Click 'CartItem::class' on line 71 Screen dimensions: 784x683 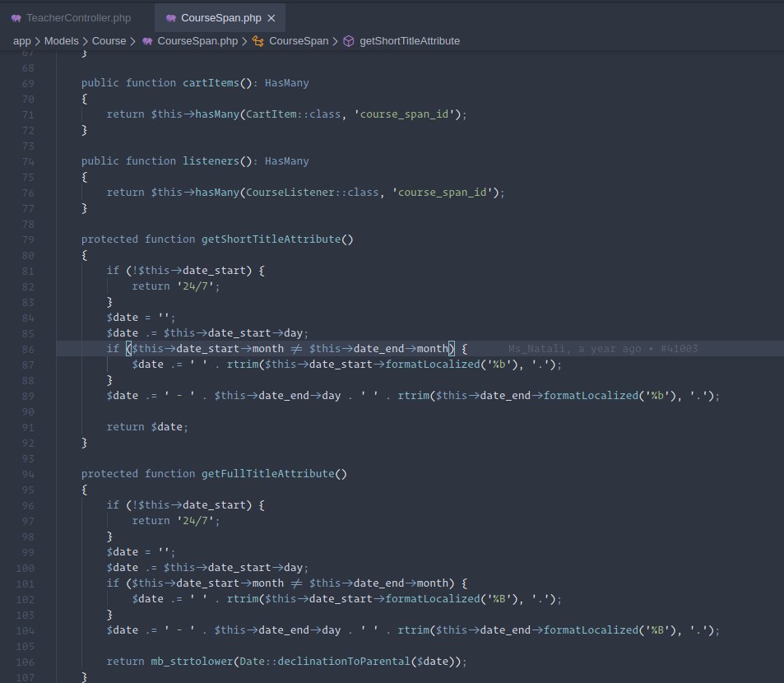click(x=293, y=114)
